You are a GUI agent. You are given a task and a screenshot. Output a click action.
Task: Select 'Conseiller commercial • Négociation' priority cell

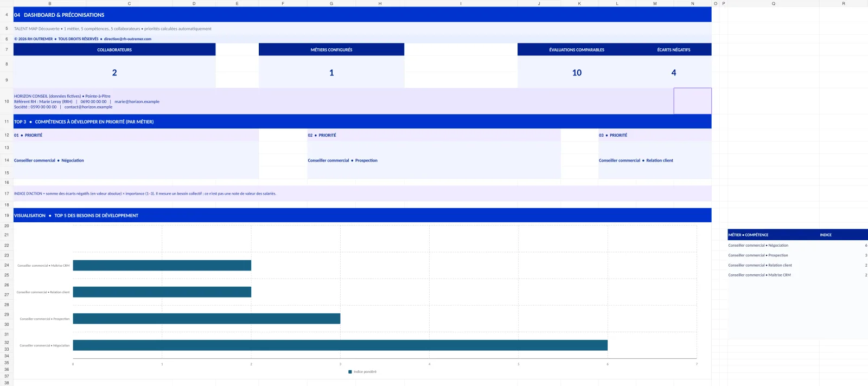click(136, 160)
